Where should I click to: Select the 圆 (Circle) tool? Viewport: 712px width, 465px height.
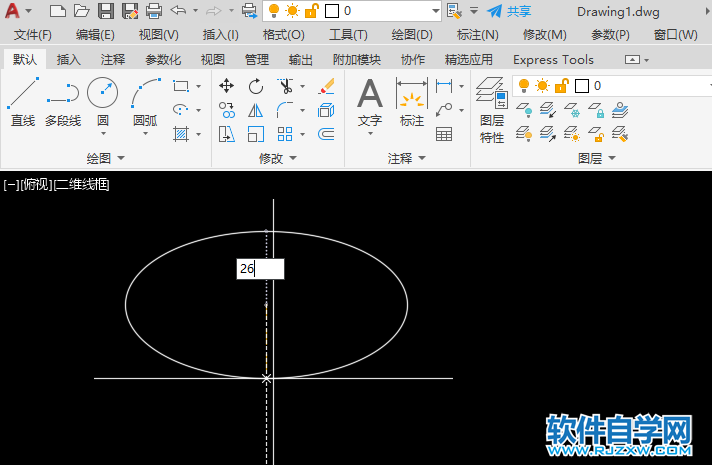[102, 101]
